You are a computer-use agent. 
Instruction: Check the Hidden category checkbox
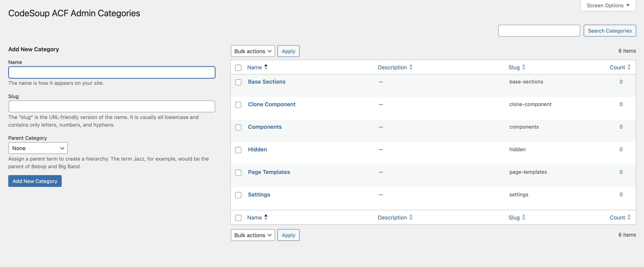point(238,150)
